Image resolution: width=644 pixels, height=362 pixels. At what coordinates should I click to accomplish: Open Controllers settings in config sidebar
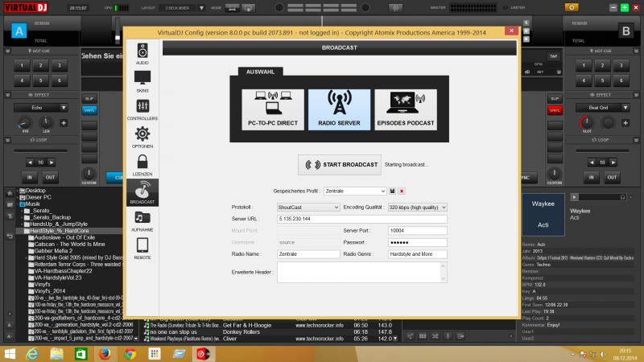tap(142, 109)
